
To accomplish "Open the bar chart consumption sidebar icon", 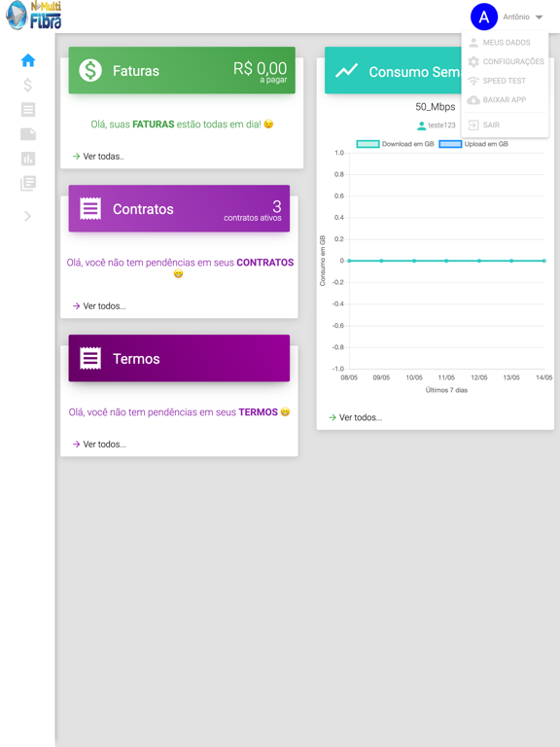I will 28,159.
